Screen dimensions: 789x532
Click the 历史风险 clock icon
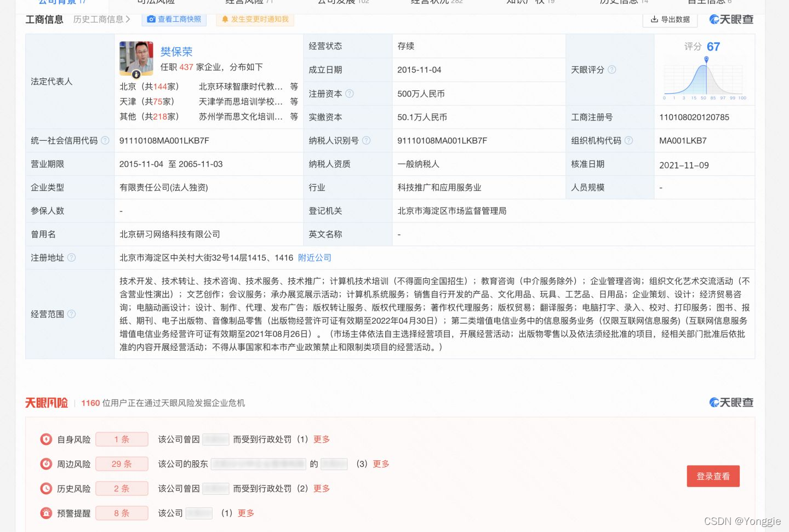pos(46,489)
